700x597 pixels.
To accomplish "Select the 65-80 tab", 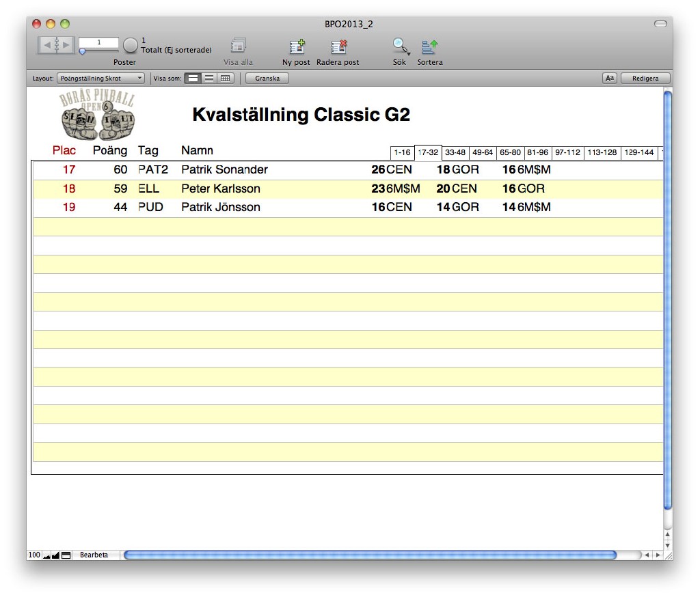I will click(x=510, y=152).
